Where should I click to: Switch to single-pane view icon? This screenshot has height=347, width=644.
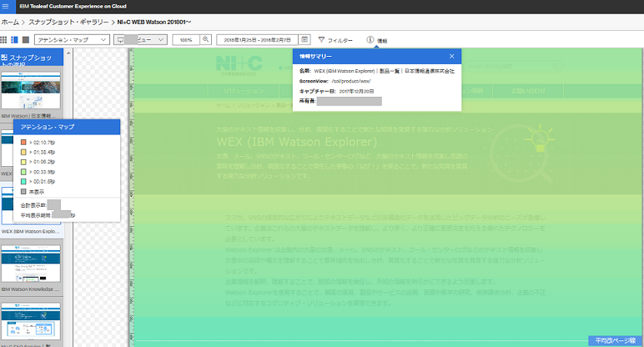[26, 40]
